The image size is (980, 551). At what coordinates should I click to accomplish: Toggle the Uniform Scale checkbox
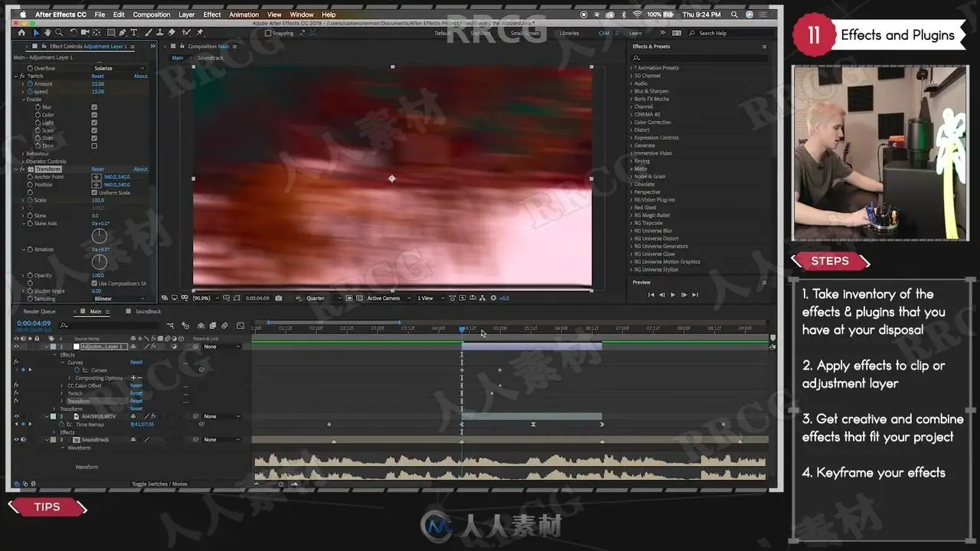tap(94, 192)
